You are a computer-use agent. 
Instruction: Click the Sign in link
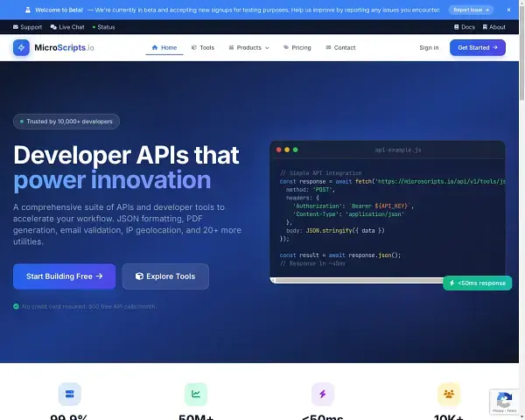pos(429,47)
